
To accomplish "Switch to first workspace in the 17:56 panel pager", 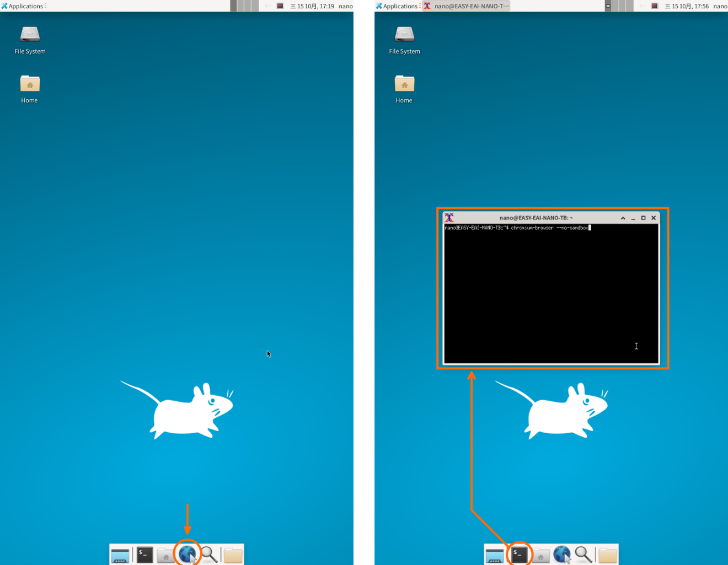I will [x=608, y=6].
